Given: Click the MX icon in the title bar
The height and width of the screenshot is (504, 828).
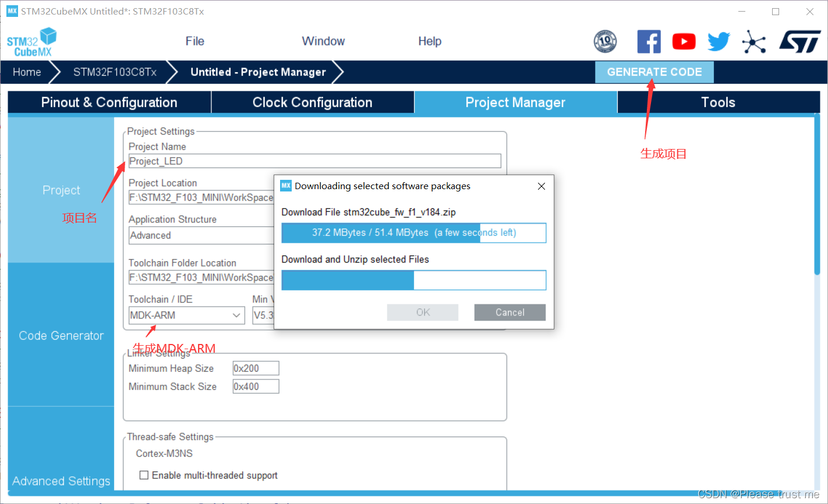Looking at the screenshot, I should click(12, 11).
